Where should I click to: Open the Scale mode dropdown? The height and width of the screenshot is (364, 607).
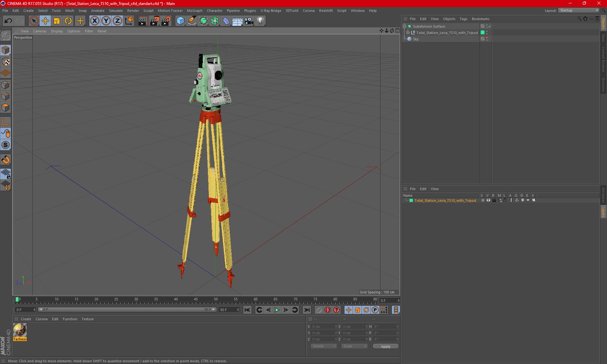354,346
